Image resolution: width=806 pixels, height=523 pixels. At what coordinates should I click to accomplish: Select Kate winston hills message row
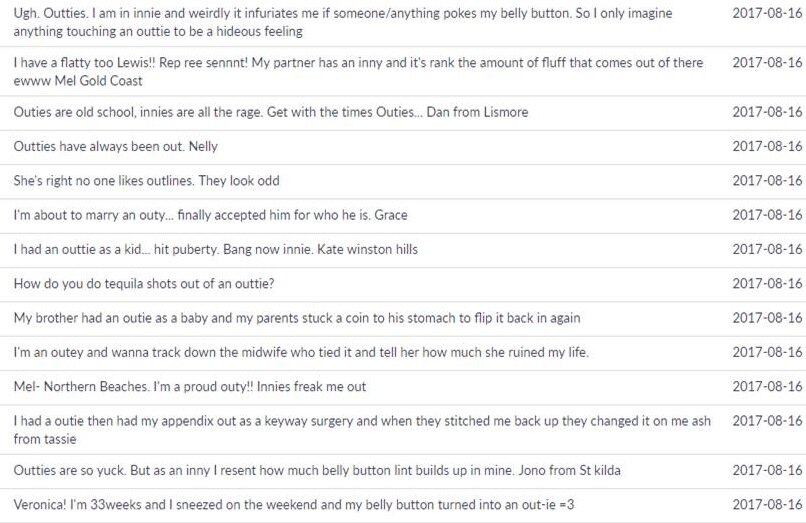[x=403, y=250]
